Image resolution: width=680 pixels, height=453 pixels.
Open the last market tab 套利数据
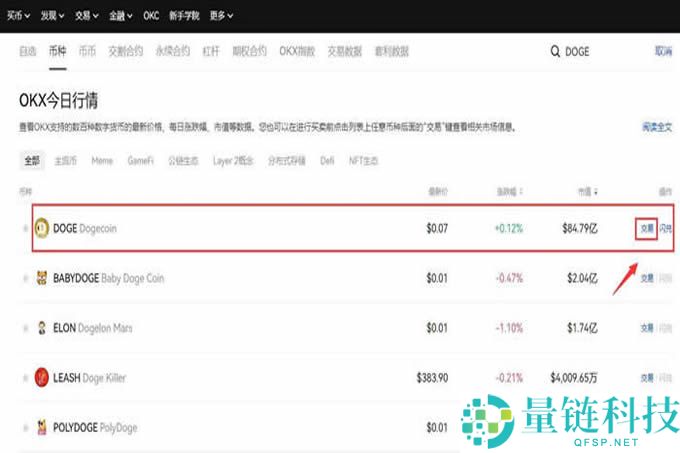point(392,51)
